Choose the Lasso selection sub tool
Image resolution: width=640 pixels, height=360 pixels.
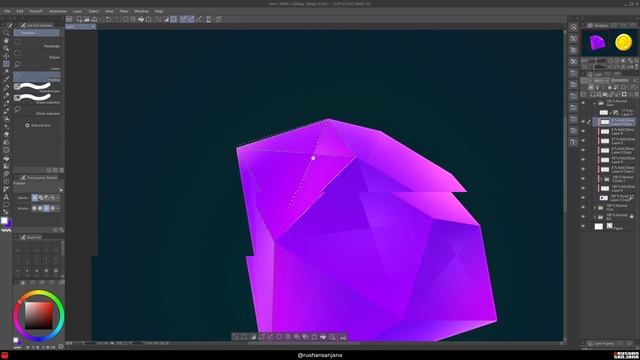pos(37,65)
